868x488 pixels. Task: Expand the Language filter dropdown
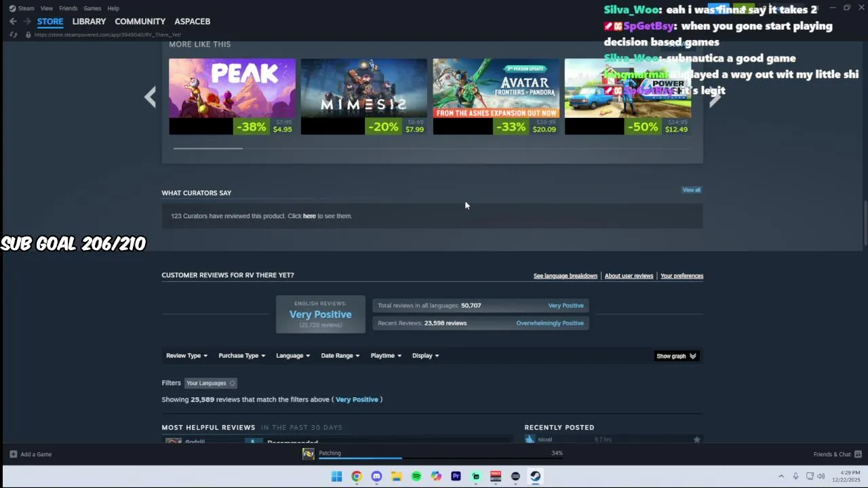[x=293, y=356]
